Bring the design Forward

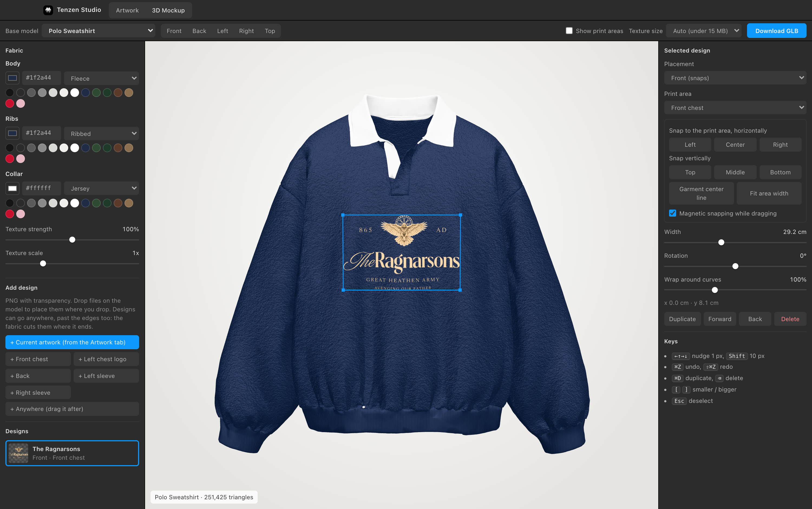pyautogui.click(x=720, y=319)
